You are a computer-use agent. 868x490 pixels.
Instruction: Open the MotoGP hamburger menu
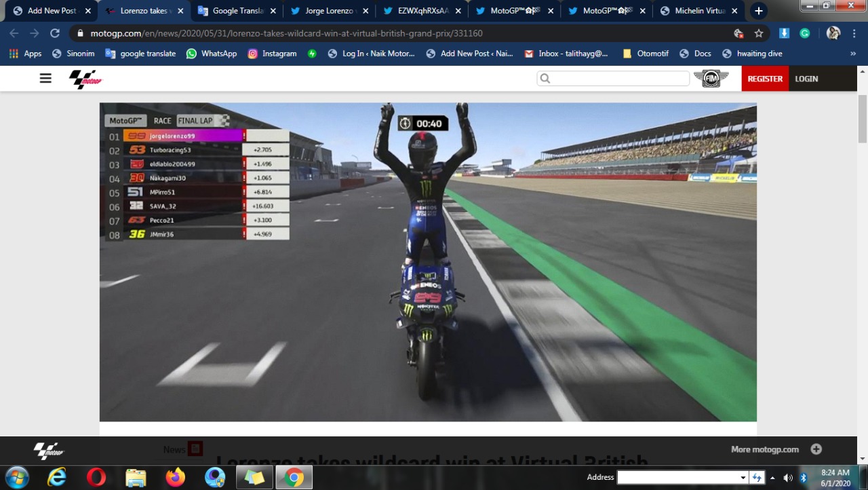tap(45, 79)
